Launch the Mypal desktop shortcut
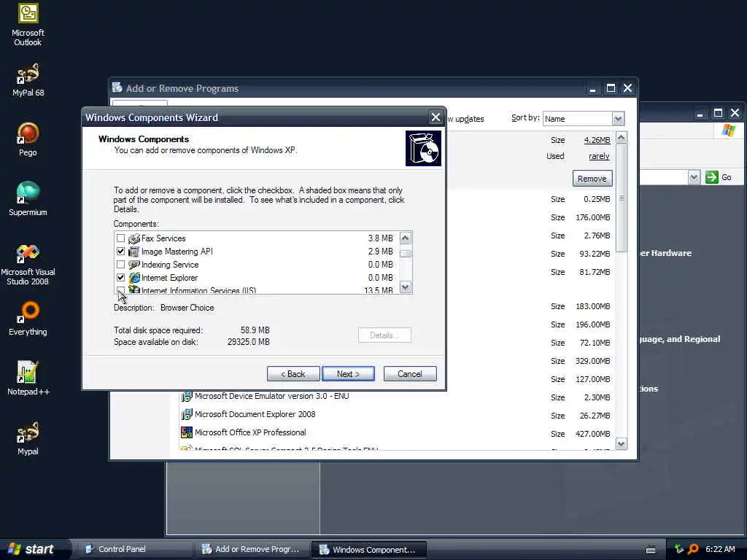Screen dimensions: 747x560 click(x=28, y=438)
